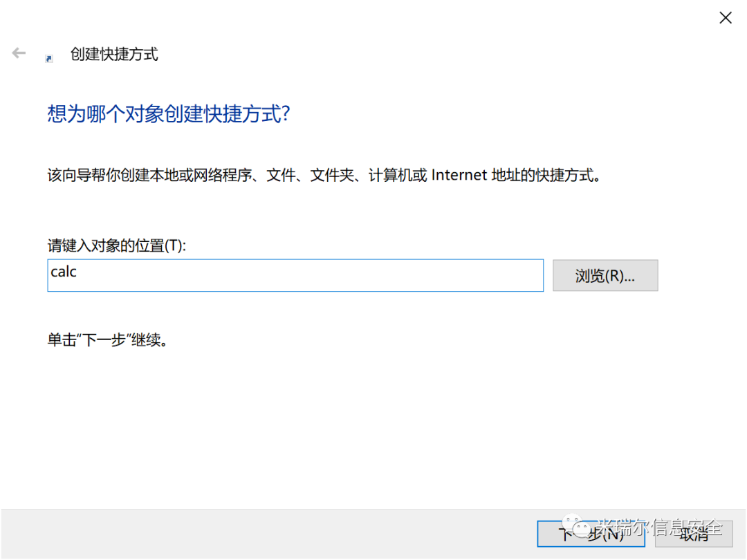Close the Create Shortcut dialog with the X

(x=725, y=18)
